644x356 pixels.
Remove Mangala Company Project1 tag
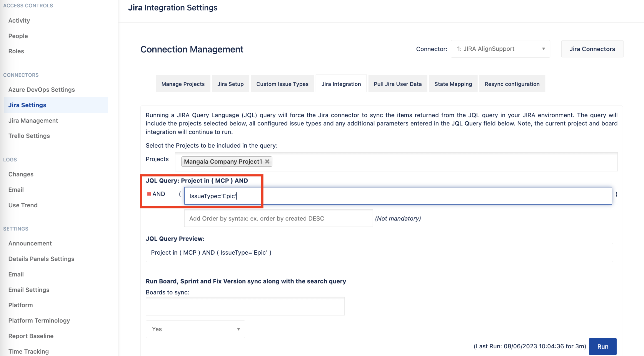tap(267, 161)
